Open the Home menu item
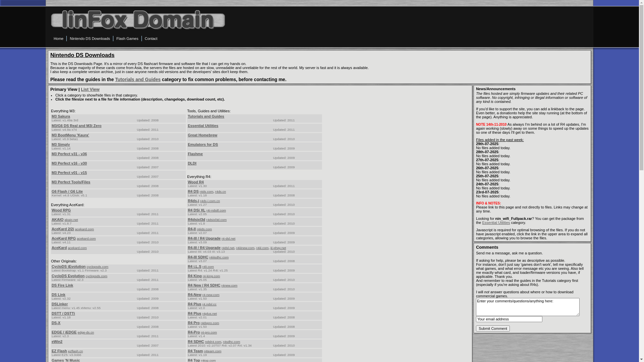 point(58,39)
